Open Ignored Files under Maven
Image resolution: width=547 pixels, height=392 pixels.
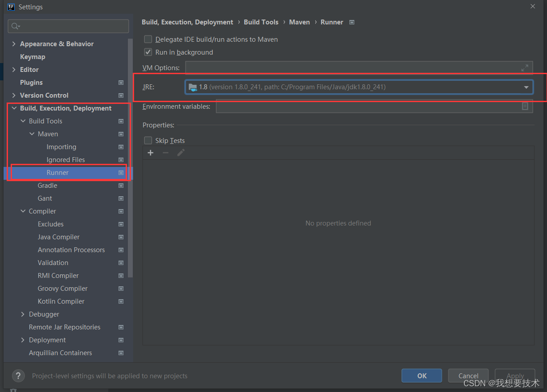(66, 160)
